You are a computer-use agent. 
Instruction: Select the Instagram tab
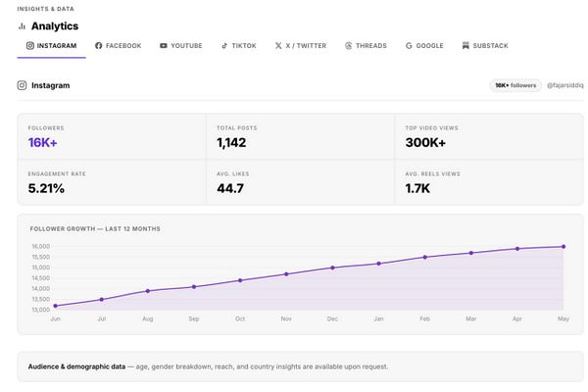tap(51, 46)
